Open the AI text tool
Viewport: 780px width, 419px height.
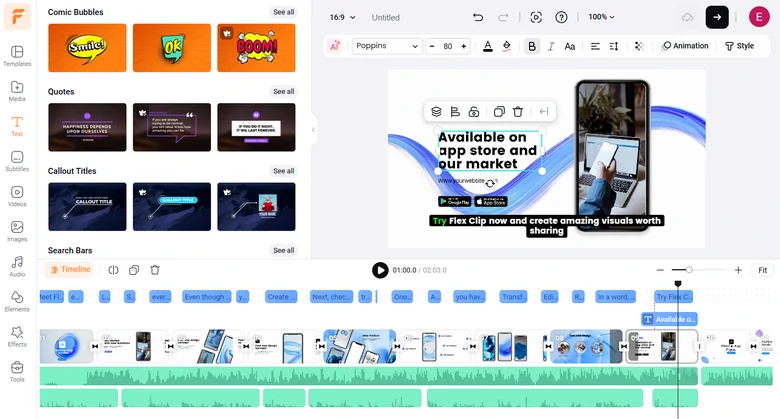click(x=335, y=46)
